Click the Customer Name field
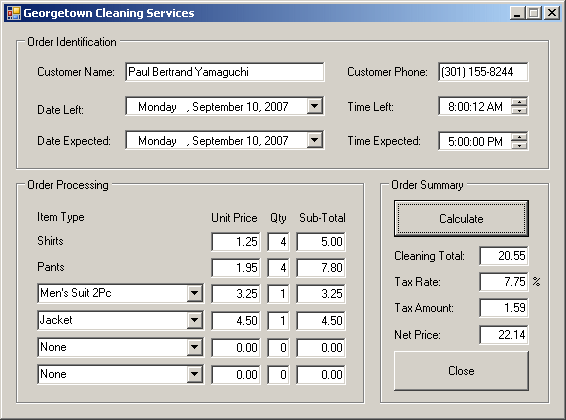This screenshot has height=420, width=566. click(x=225, y=72)
